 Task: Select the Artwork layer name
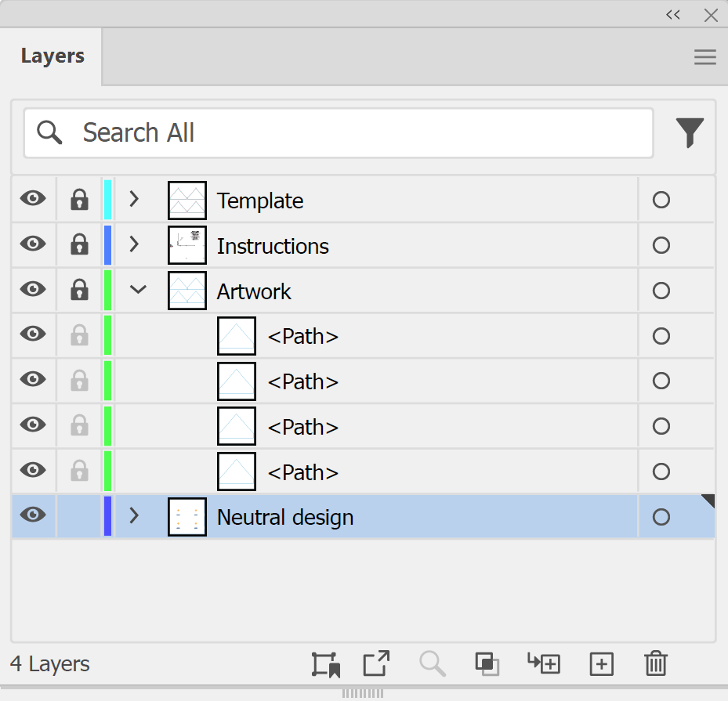click(254, 291)
